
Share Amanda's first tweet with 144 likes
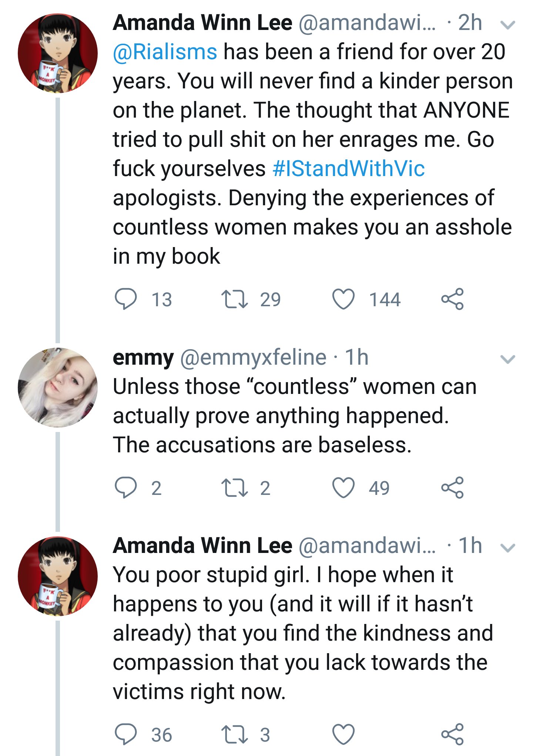pyautogui.click(x=452, y=299)
